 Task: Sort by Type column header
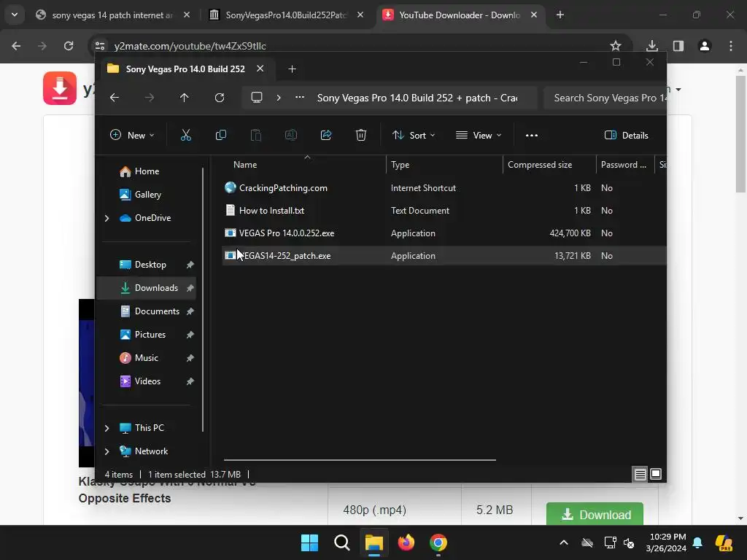[x=444, y=165]
